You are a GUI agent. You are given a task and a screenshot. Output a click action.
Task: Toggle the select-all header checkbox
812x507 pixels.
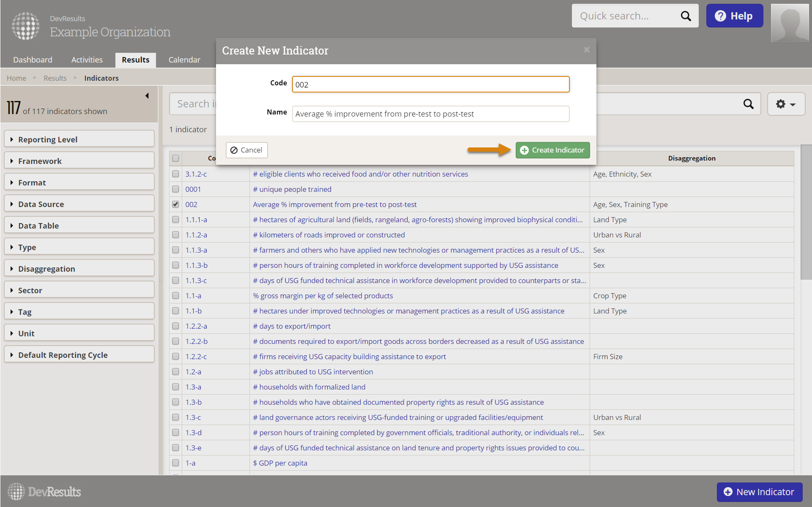point(175,158)
